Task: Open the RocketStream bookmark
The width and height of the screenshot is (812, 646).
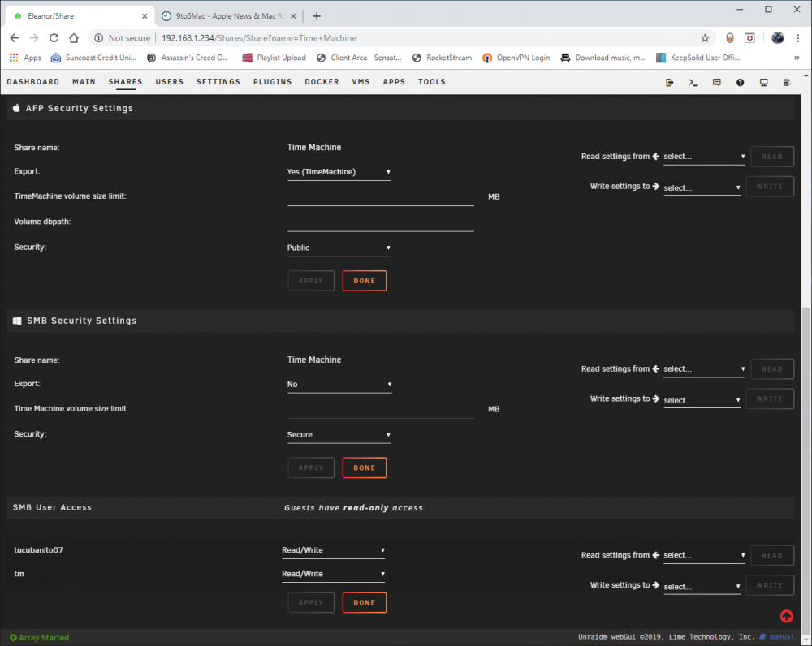Action: coord(443,58)
